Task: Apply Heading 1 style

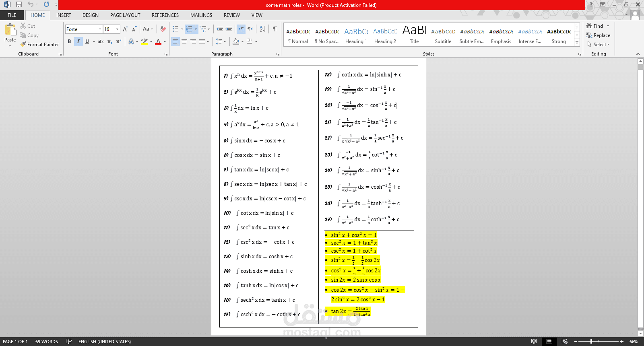Action: tap(356, 35)
